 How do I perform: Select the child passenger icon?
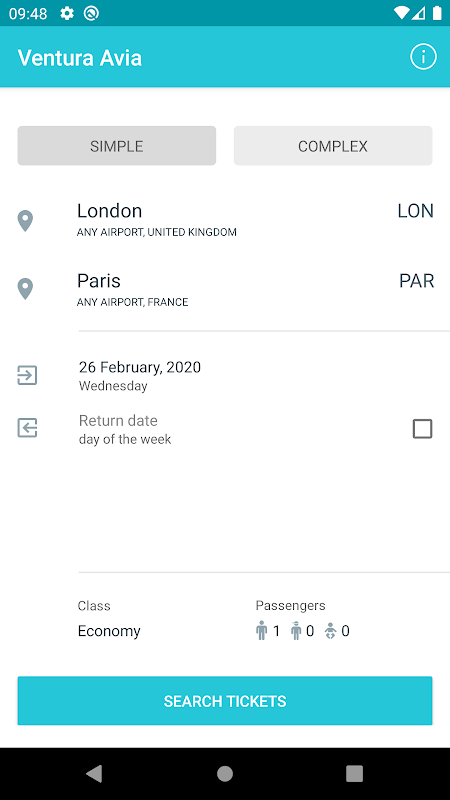tap(296, 631)
